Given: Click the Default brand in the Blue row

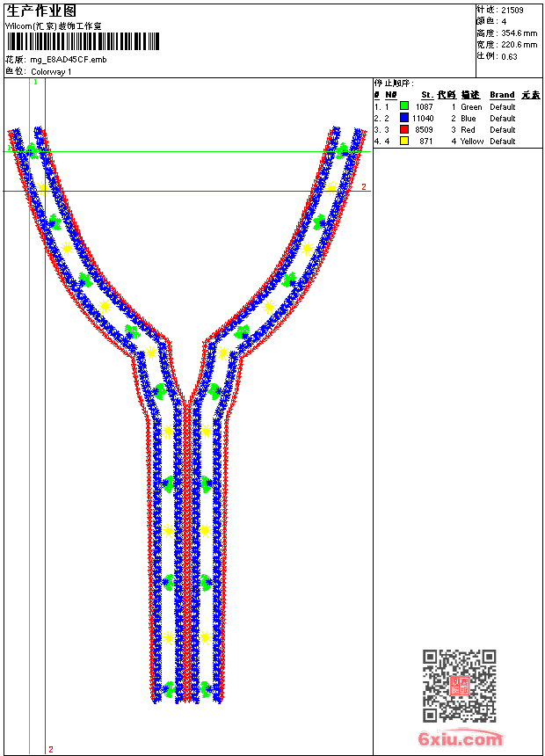Looking at the screenshot, I should click(503, 118).
